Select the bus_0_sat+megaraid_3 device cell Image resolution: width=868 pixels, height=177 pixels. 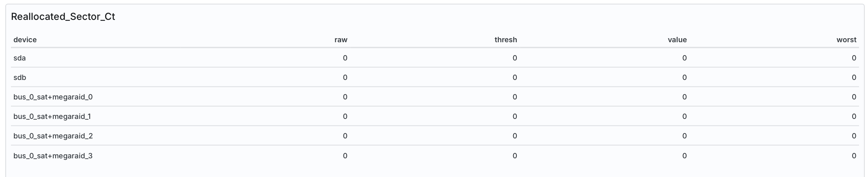53,156
